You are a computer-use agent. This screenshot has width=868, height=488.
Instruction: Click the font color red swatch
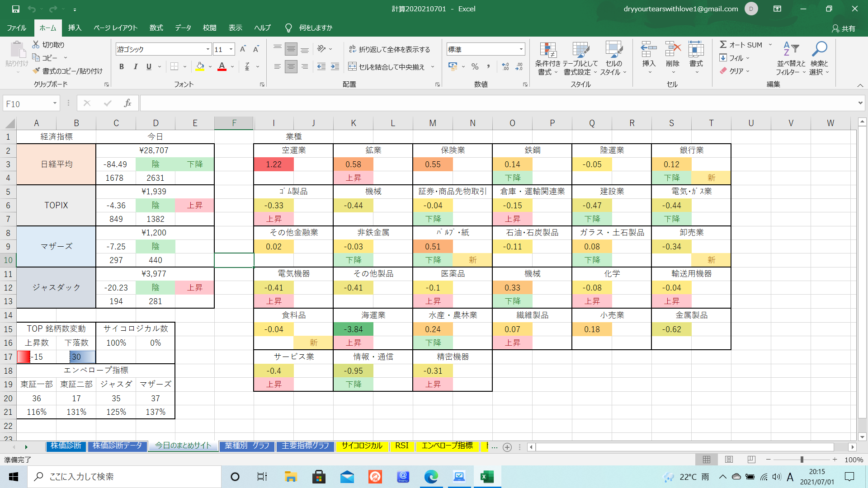pyautogui.click(x=222, y=67)
